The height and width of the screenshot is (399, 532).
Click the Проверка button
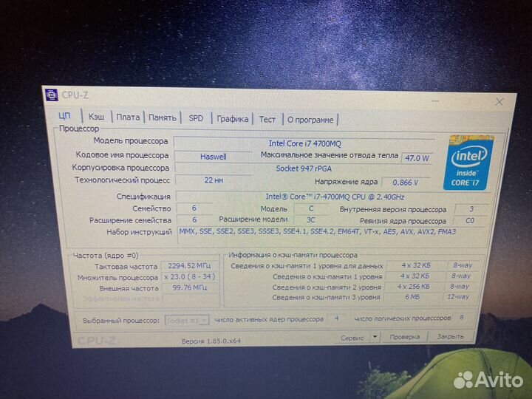(x=404, y=337)
